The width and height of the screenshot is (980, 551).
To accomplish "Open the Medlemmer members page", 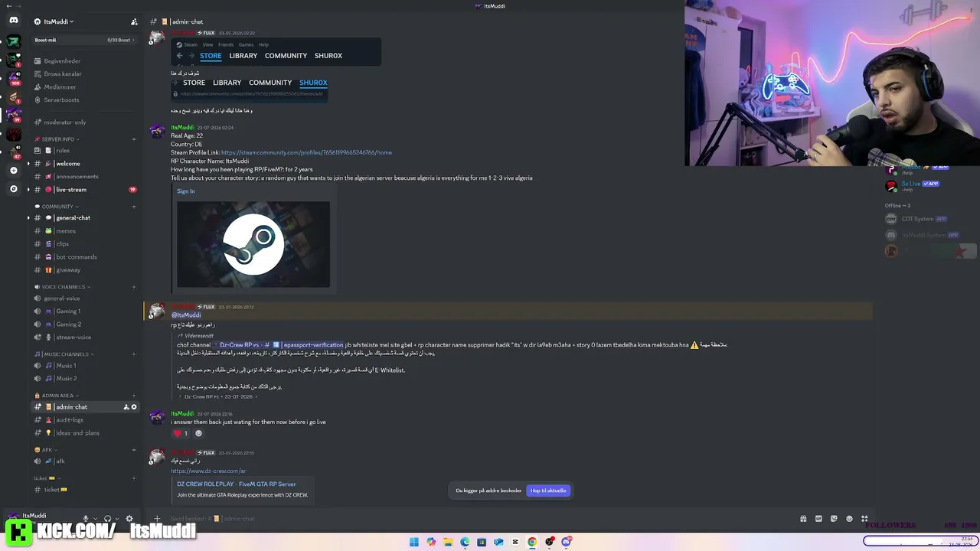I will pyautogui.click(x=85, y=87).
